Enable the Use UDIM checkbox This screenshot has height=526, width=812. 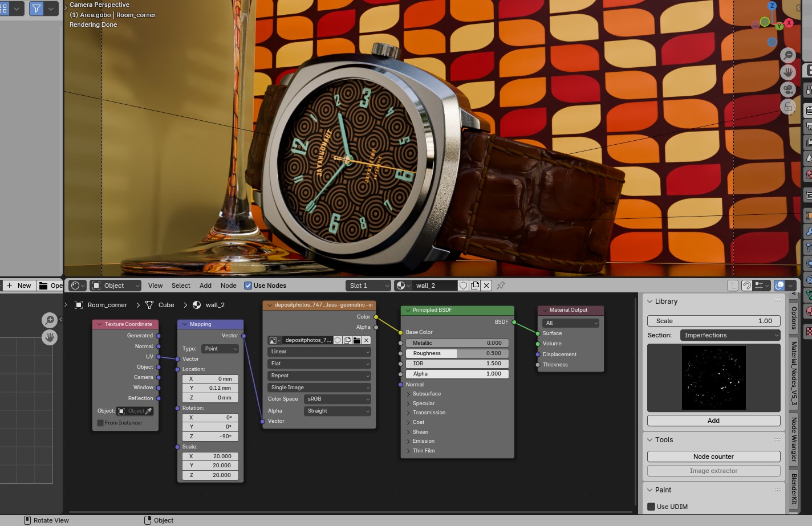(651, 507)
